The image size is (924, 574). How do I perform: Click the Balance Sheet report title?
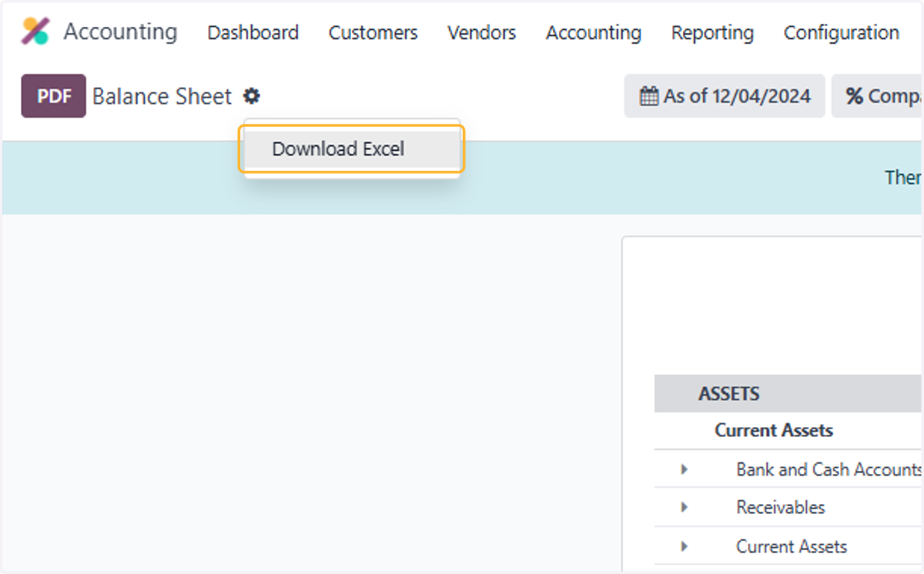(x=162, y=96)
